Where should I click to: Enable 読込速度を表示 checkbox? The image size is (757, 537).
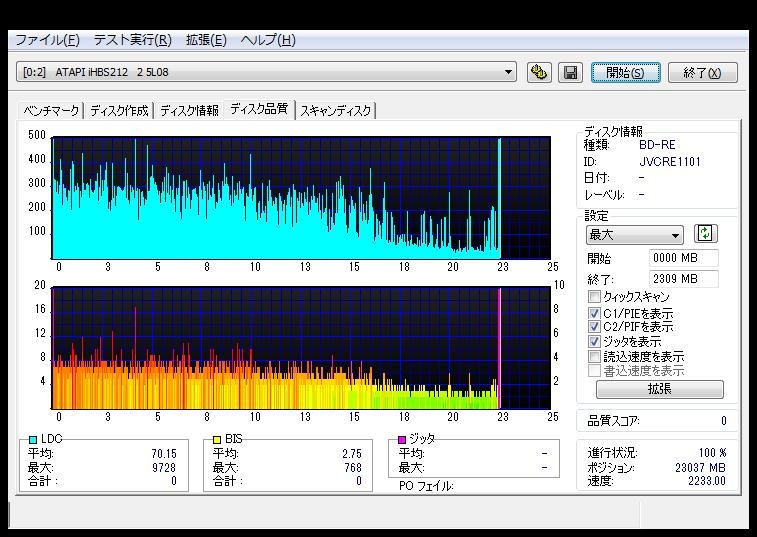point(595,356)
